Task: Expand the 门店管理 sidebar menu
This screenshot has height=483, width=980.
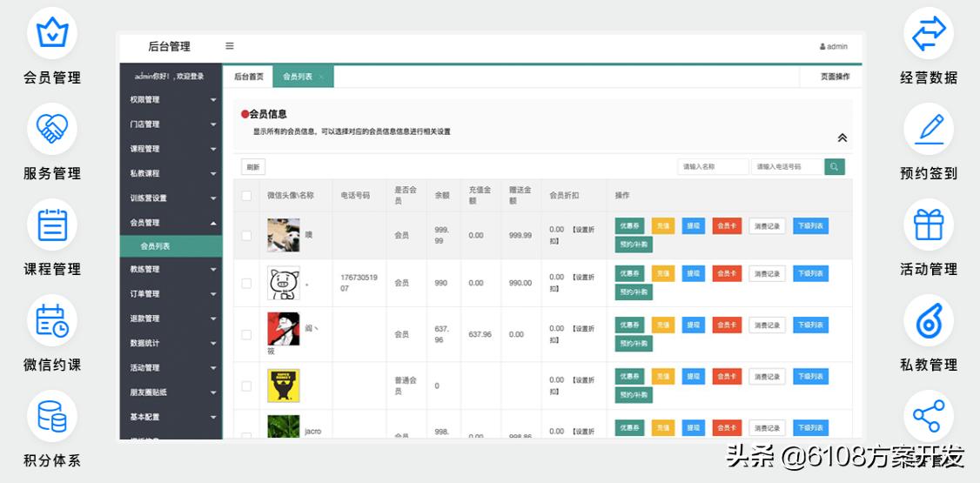Action: 171,124
